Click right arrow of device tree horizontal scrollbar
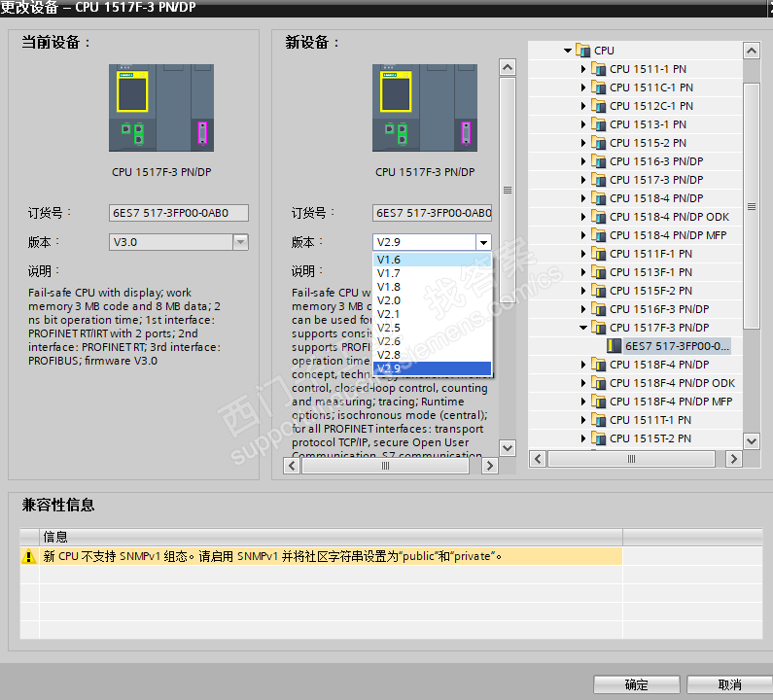Viewport: 773px width, 700px height. pos(734,459)
